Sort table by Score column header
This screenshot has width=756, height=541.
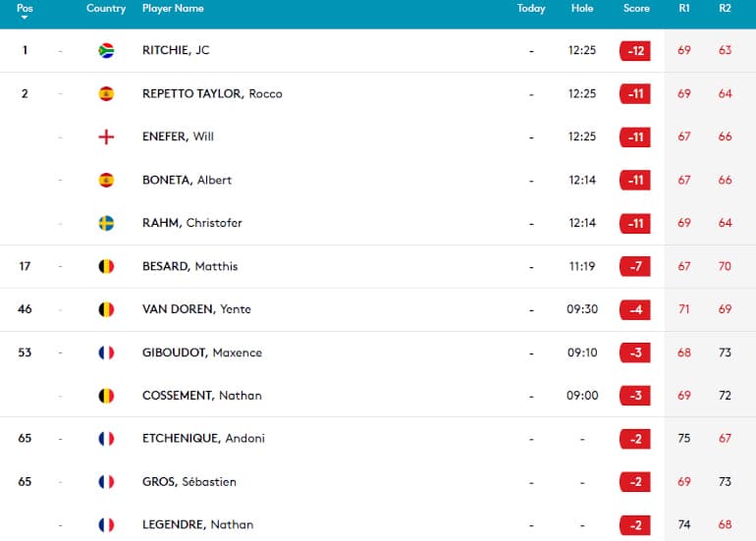[636, 8]
